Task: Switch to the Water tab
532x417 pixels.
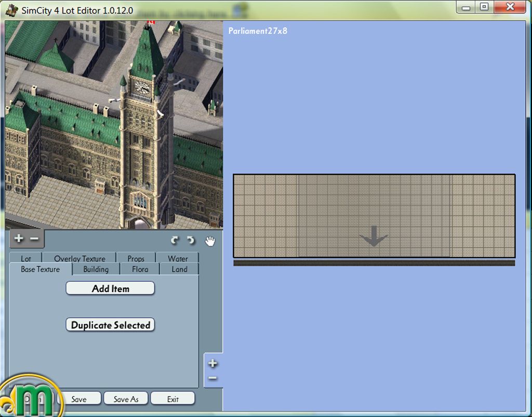Action: coord(178,258)
